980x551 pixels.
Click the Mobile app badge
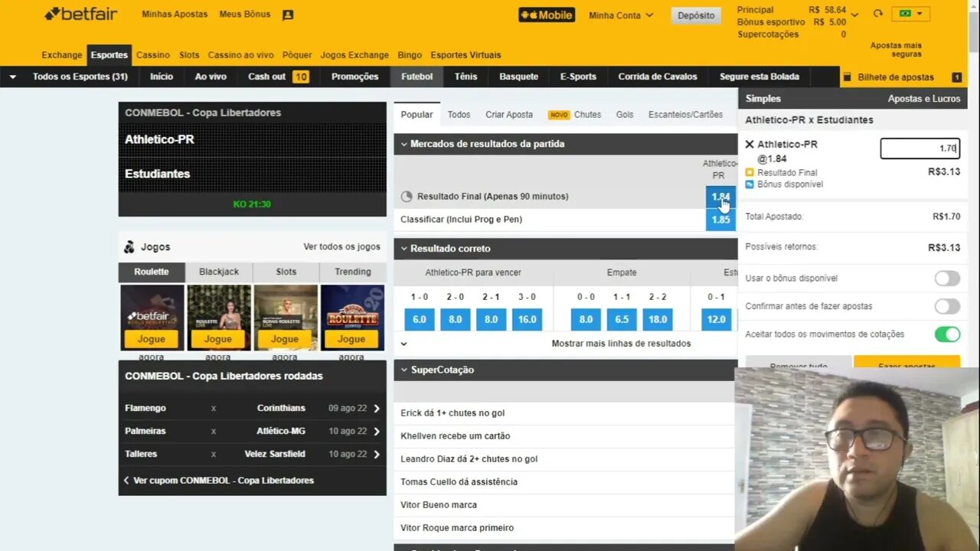tap(547, 15)
